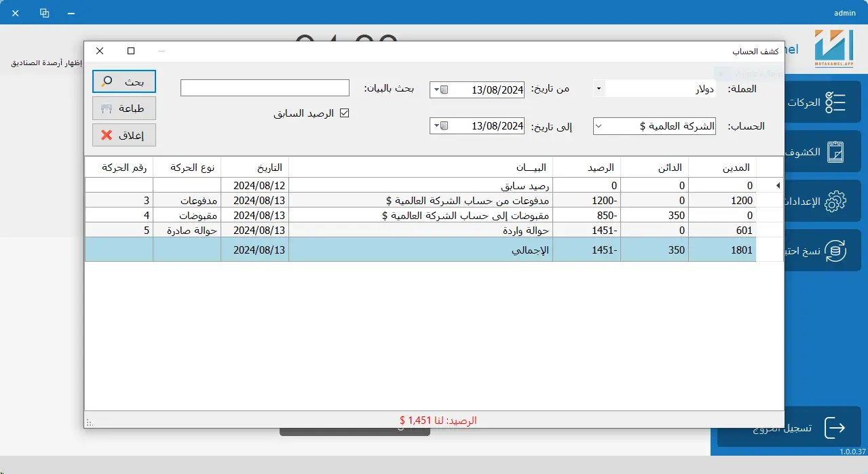Click إظهار أرصدة الصناديق link in main window
The image size is (868, 474).
pyautogui.click(x=47, y=63)
